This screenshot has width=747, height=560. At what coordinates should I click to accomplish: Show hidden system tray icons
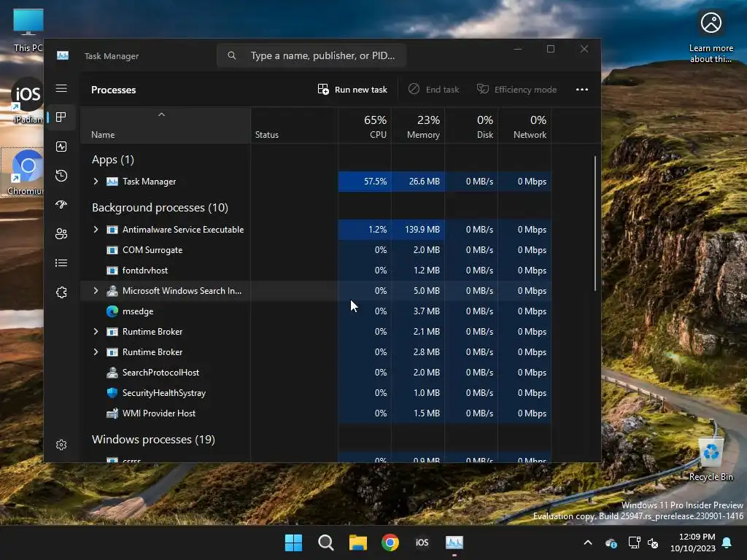[x=588, y=542]
